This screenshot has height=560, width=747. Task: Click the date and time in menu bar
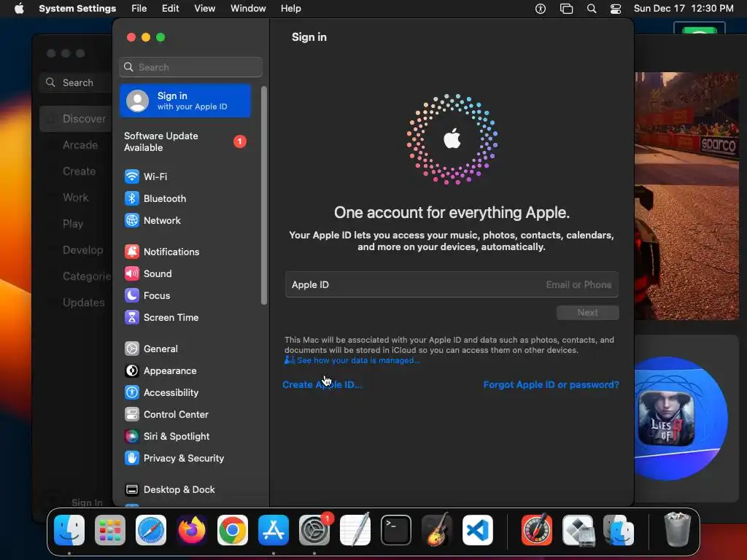[x=683, y=9]
